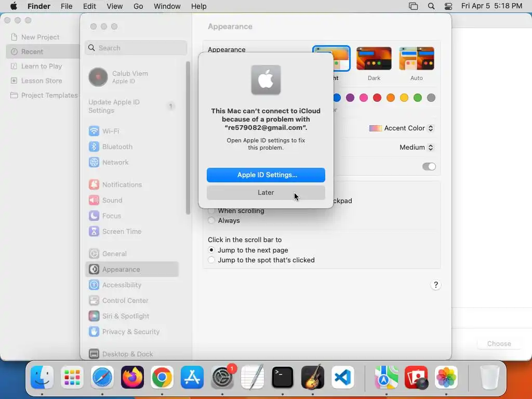This screenshot has height=399, width=532.
Task: Select the Auto appearance thumbnail
Action: [417, 59]
